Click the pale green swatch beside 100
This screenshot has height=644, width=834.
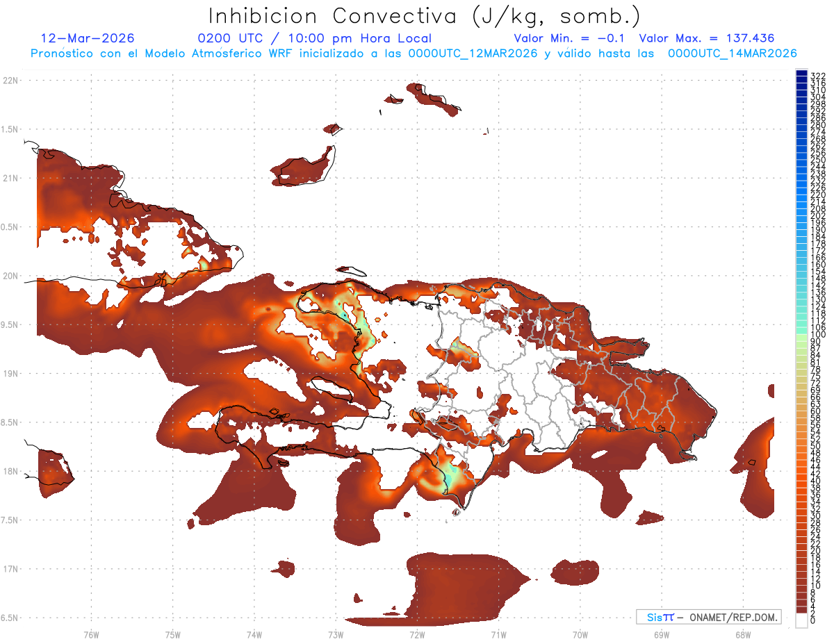801,336
